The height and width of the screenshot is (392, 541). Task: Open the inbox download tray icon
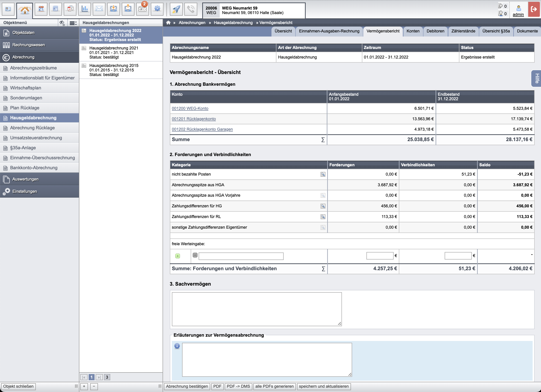coord(114,9)
